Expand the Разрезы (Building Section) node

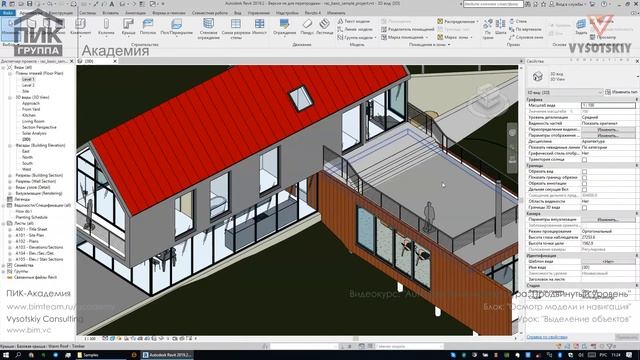tap(10, 175)
